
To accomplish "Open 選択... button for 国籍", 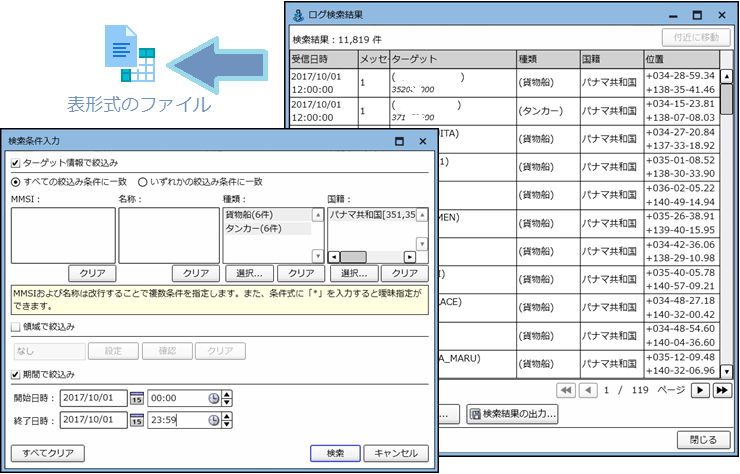I will click(354, 273).
